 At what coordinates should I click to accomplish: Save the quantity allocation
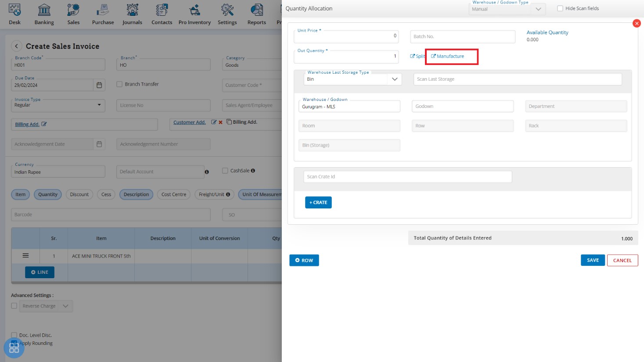point(593,260)
